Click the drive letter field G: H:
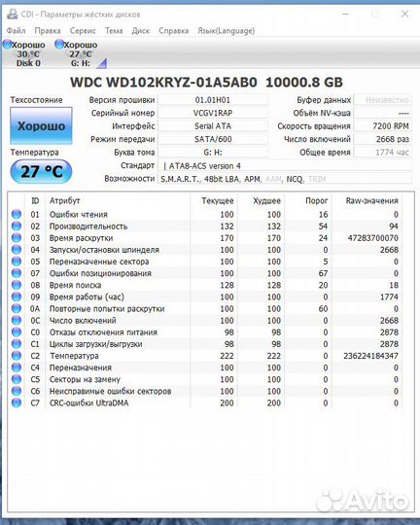 tap(213, 153)
